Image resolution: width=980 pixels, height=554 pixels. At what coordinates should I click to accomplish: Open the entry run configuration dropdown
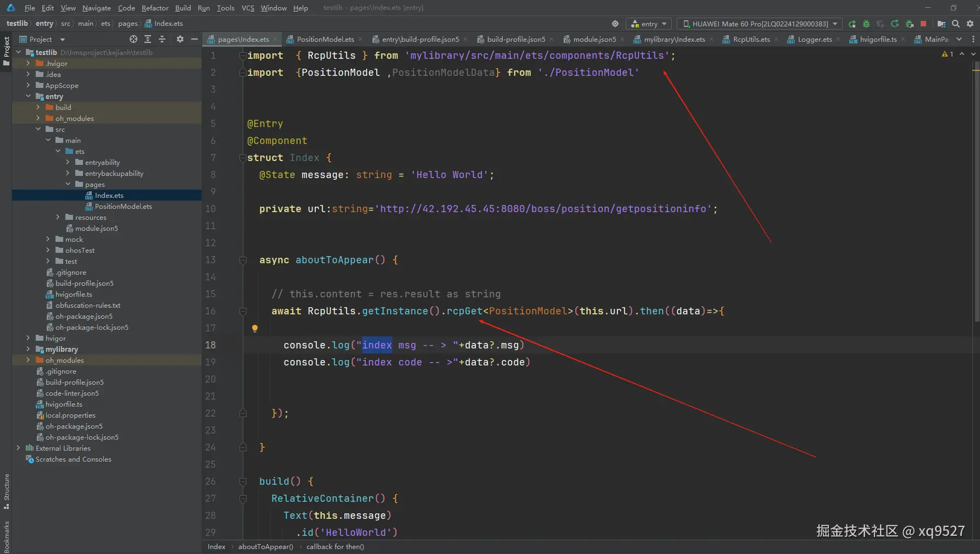tap(649, 24)
